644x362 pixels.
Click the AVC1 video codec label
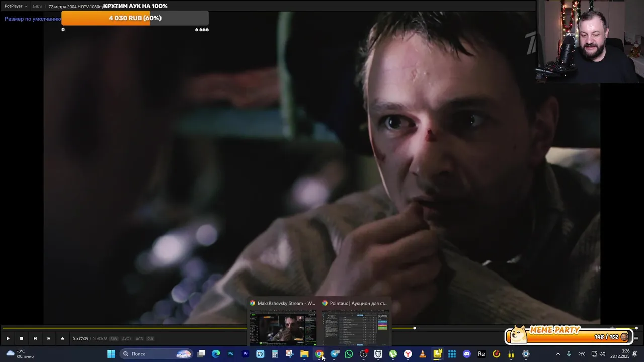click(127, 339)
